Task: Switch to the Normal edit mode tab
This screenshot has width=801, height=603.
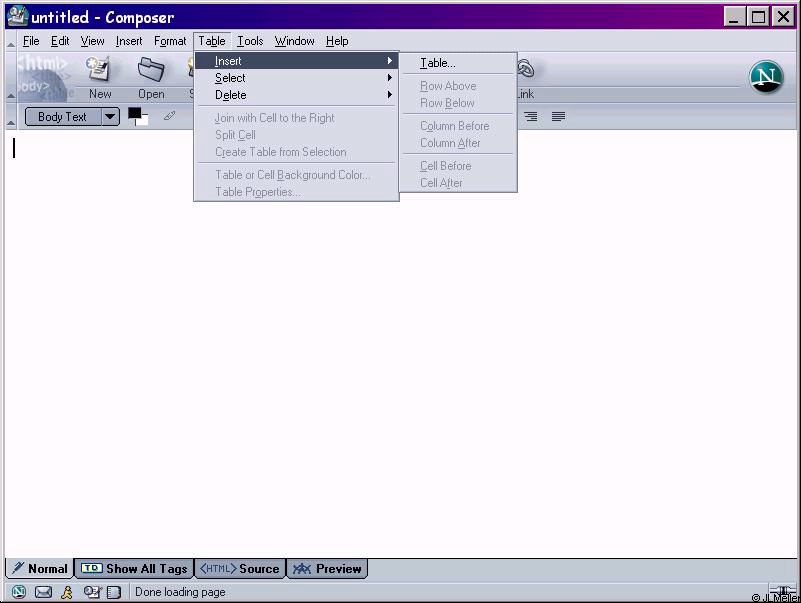Action: pyautogui.click(x=40, y=569)
